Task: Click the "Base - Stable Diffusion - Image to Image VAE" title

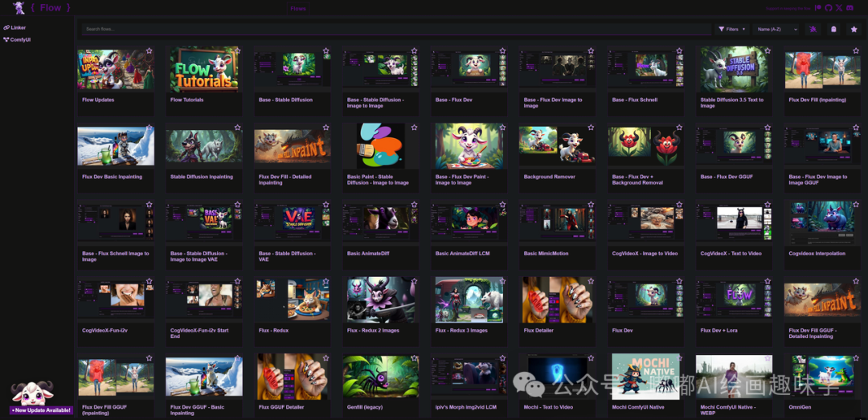Action: coord(199,256)
